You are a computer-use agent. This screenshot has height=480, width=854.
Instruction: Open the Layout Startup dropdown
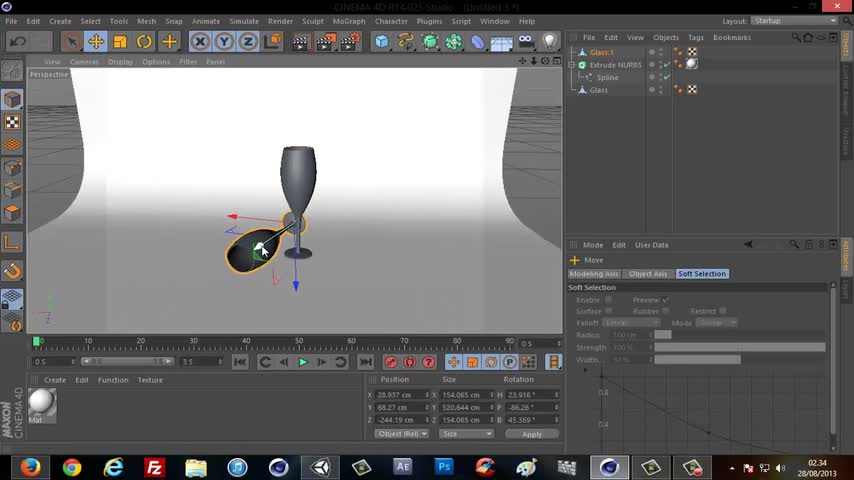[794, 21]
